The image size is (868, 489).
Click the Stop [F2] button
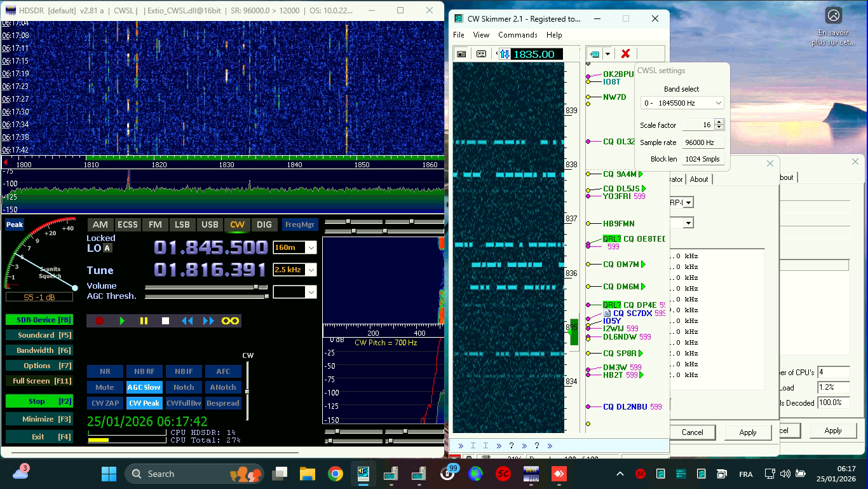click(x=39, y=401)
